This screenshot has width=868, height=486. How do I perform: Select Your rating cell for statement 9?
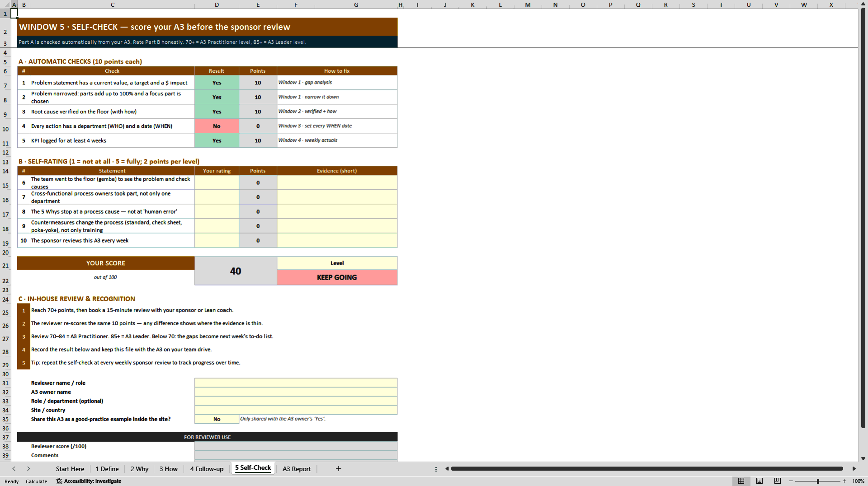click(x=217, y=226)
